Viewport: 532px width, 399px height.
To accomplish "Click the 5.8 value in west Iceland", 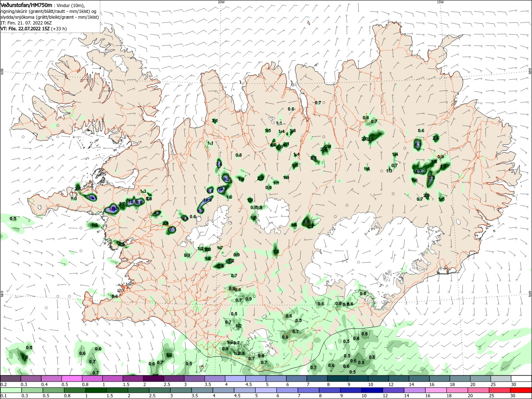I will (149, 199).
